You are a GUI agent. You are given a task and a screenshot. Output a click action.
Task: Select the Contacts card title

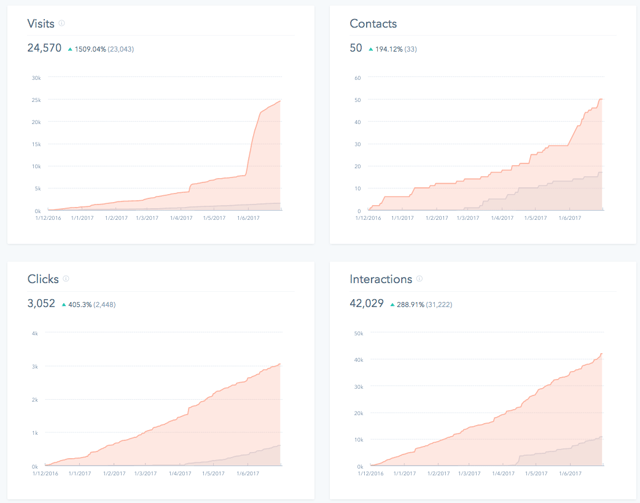pyautogui.click(x=373, y=24)
